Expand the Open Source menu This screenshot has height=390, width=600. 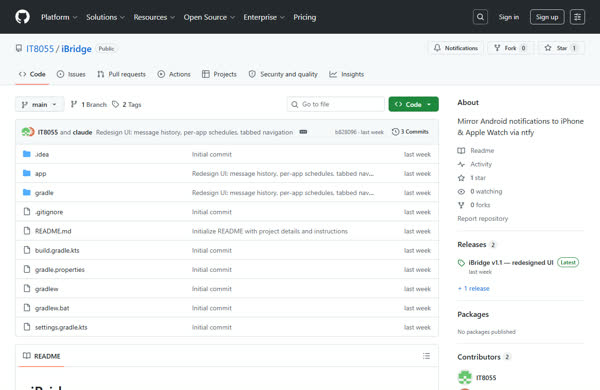point(209,17)
